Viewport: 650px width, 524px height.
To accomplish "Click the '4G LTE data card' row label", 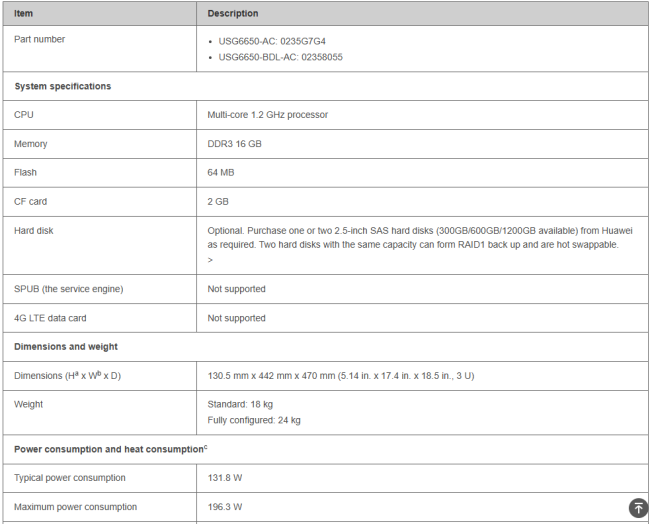I will tap(49, 318).
